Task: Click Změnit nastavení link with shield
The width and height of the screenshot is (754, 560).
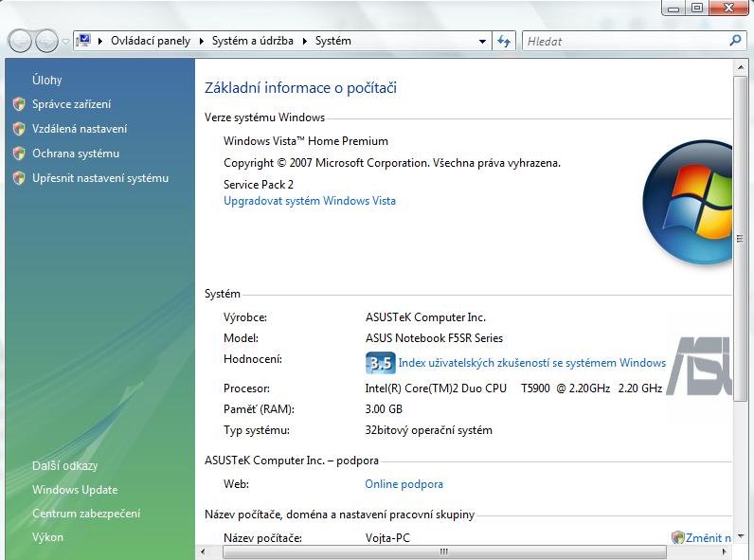Action: [x=708, y=538]
